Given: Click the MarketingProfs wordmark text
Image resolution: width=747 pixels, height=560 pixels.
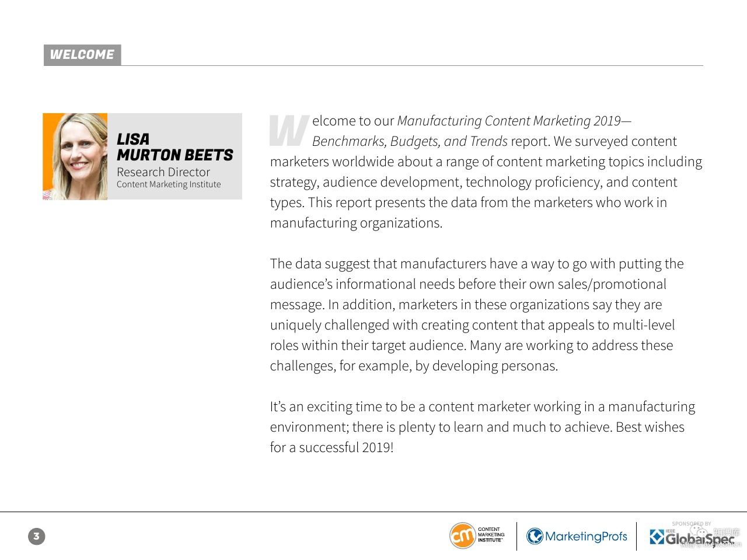Looking at the screenshot, I should coord(586,537).
